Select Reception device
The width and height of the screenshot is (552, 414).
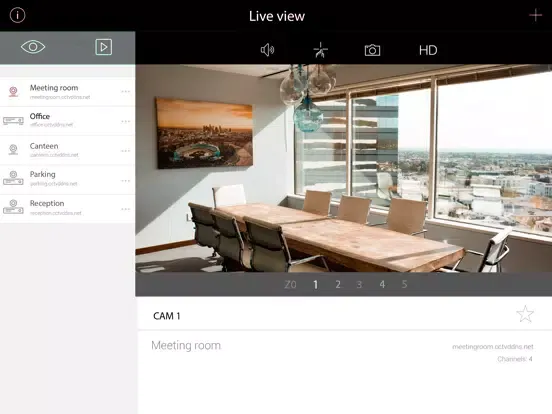click(67, 208)
